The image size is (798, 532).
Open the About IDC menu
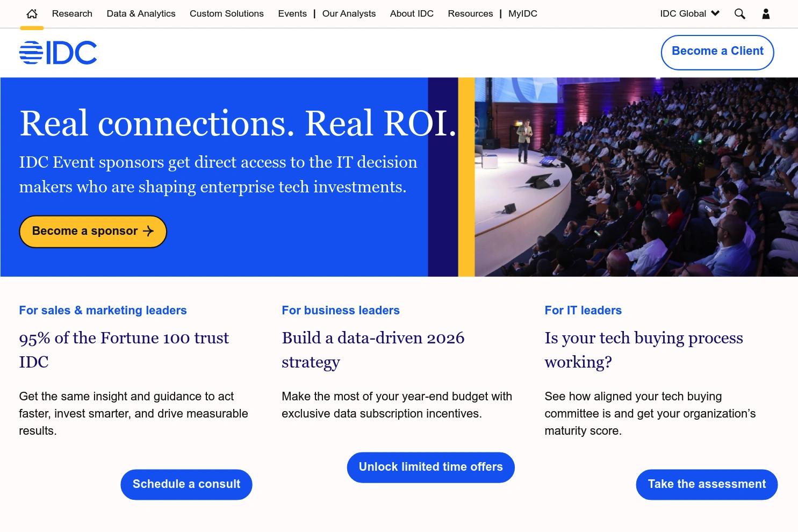tap(412, 13)
